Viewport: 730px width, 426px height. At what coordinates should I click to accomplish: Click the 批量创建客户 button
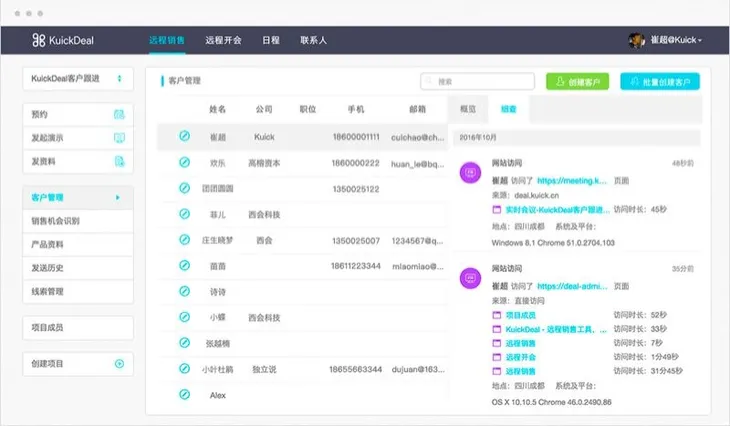pyautogui.click(x=660, y=82)
